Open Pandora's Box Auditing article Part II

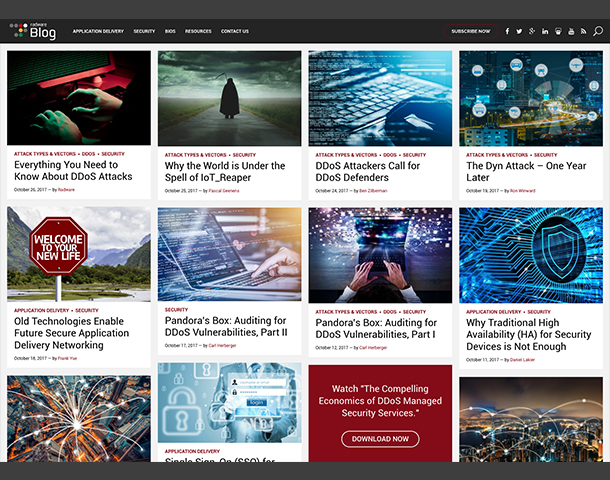226,326
